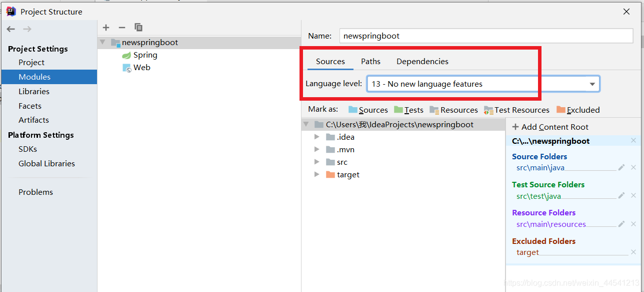The width and height of the screenshot is (644, 292).
Task: Click the remove module minus icon
Action: tap(121, 28)
